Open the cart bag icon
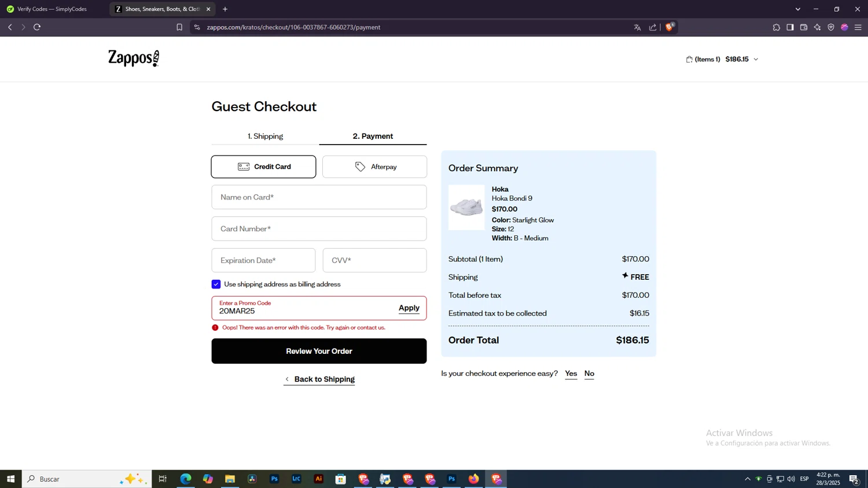Screen dimensions: 868x488 tap(689, 59)
